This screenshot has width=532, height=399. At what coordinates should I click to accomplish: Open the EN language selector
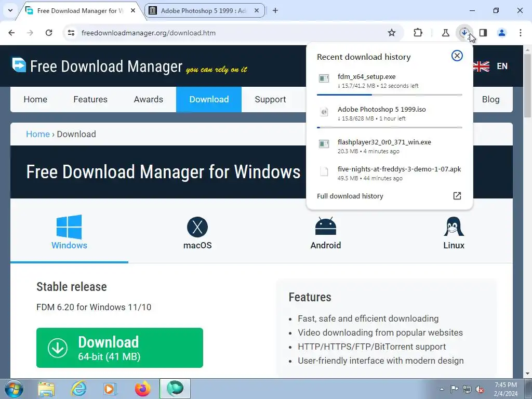502,66
